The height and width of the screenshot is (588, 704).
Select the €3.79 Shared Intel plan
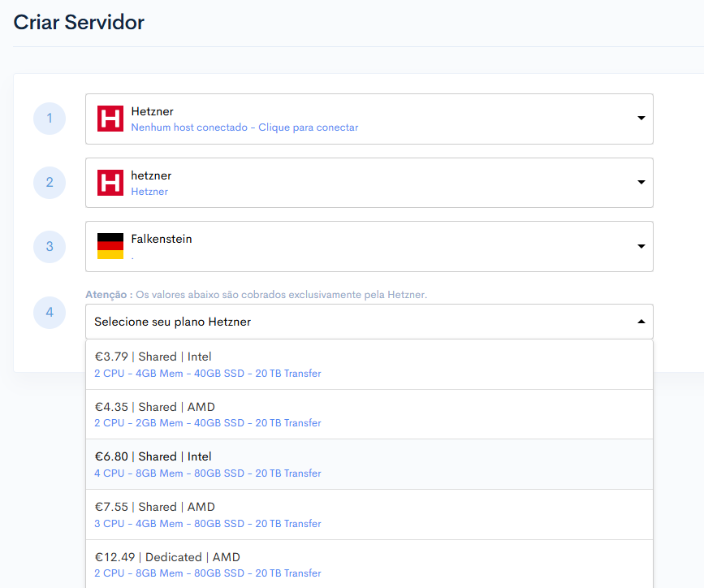coord(369,365)
